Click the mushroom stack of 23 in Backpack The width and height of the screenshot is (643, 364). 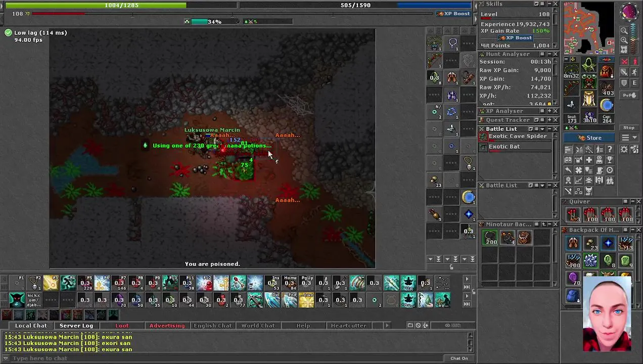tap(590, 244)
